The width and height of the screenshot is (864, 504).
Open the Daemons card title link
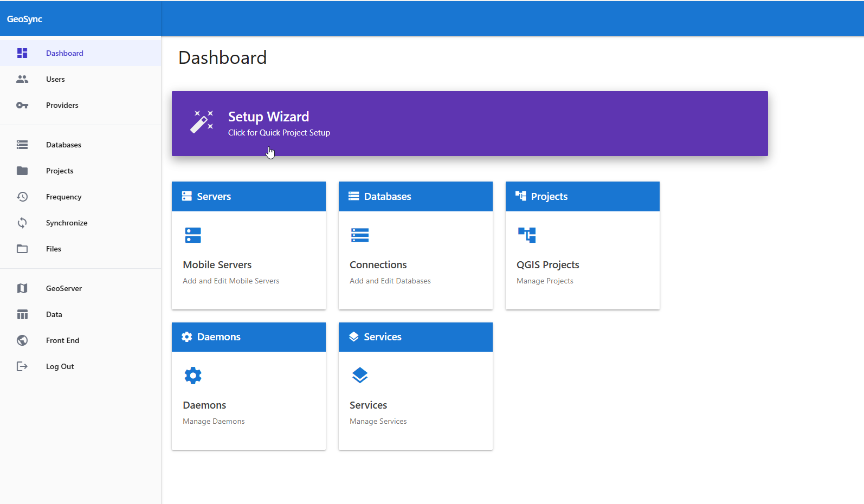click(204, 405)
